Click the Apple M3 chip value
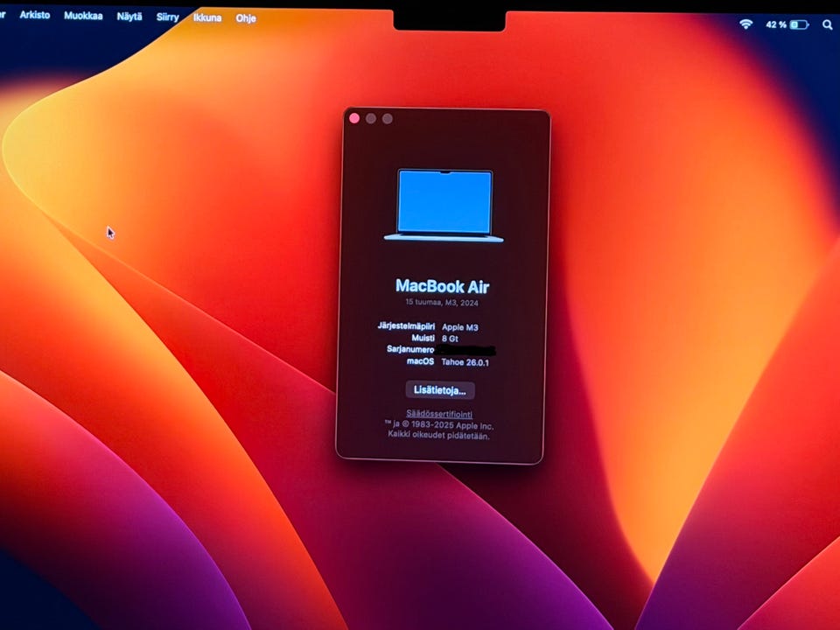840x630 pixels. click(x=460, y=327)
